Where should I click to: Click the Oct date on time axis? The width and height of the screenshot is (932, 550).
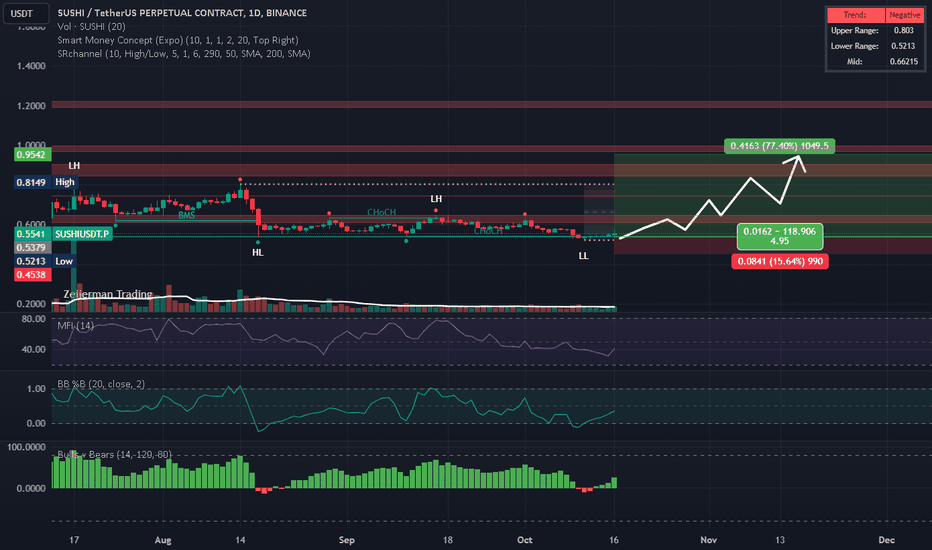click(x=524, y=540)
